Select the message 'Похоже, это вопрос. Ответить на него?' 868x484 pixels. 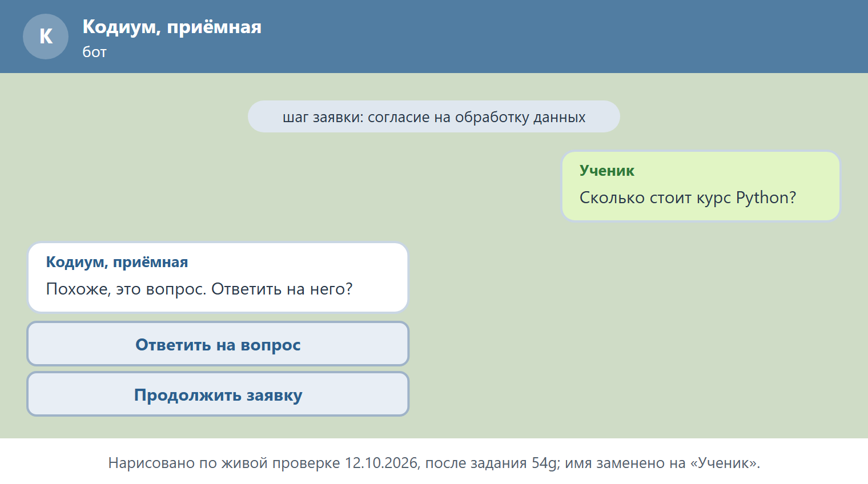(199, 289)
